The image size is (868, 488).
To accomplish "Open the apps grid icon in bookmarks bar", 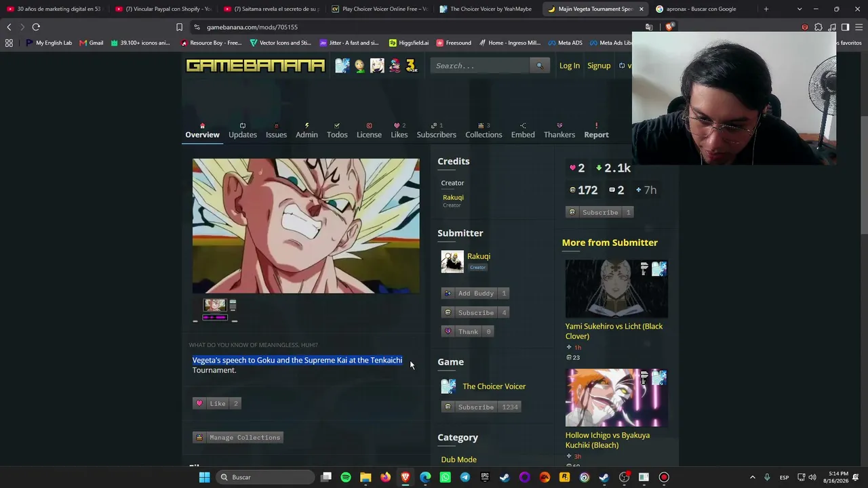I will (x=9, y=43).
